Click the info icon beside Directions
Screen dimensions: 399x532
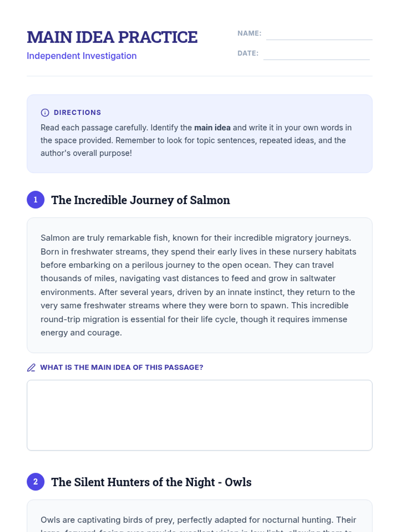[45, 113]
